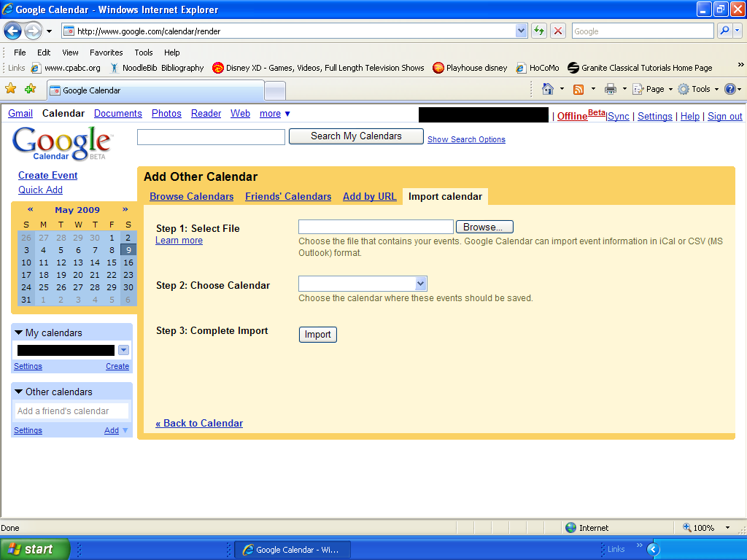Click the Home page icon

pyautogui.click(x=548, y=89)
